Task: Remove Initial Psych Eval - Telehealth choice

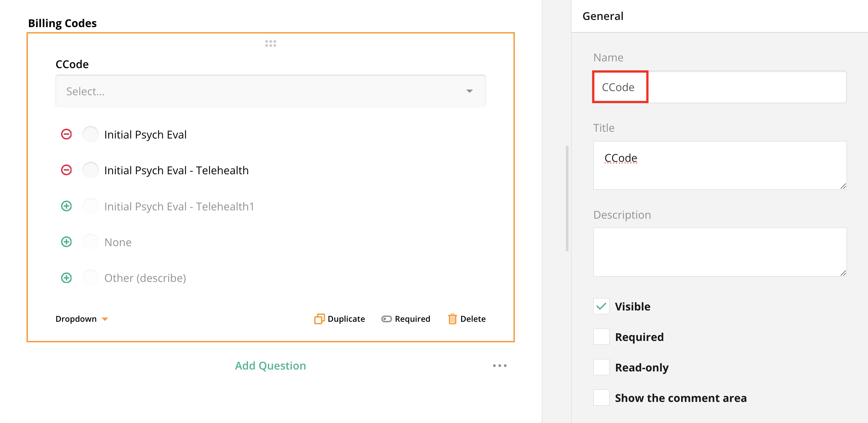Action: pos(66,170)
